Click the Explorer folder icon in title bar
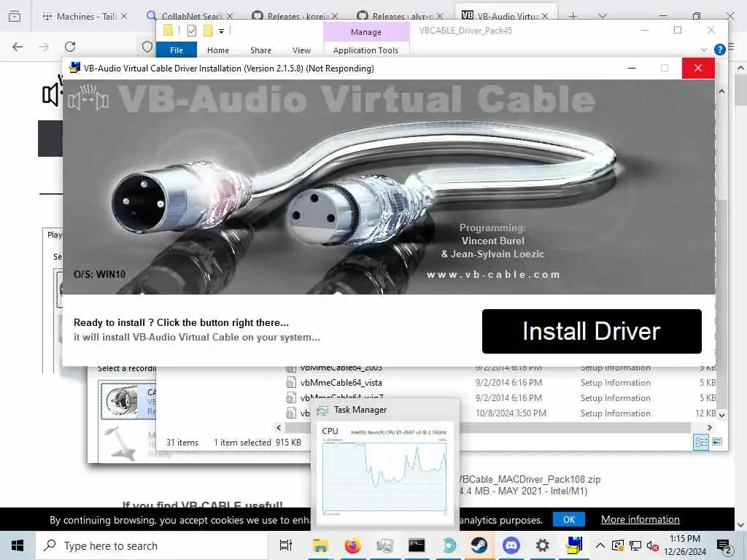 (x=169, y=31)
